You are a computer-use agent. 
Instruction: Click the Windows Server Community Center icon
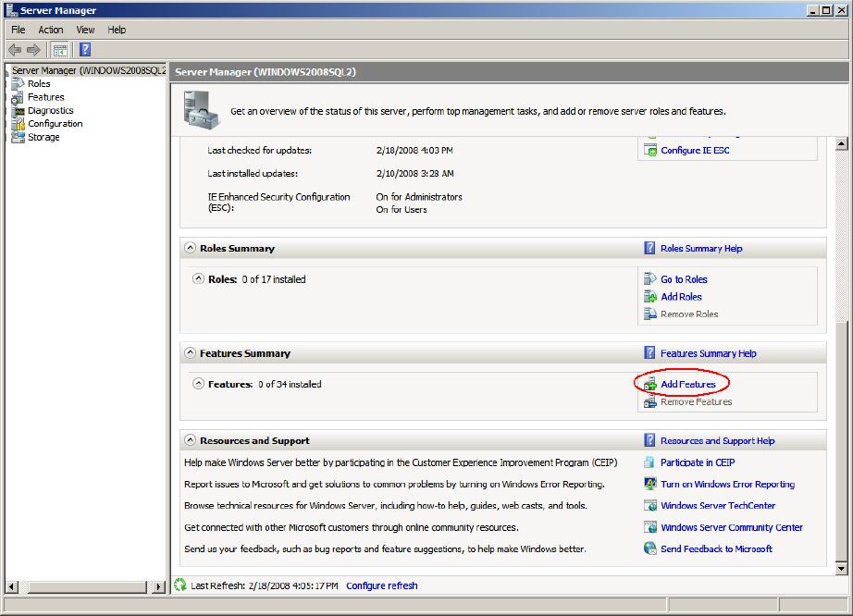(x=650, y=527)
